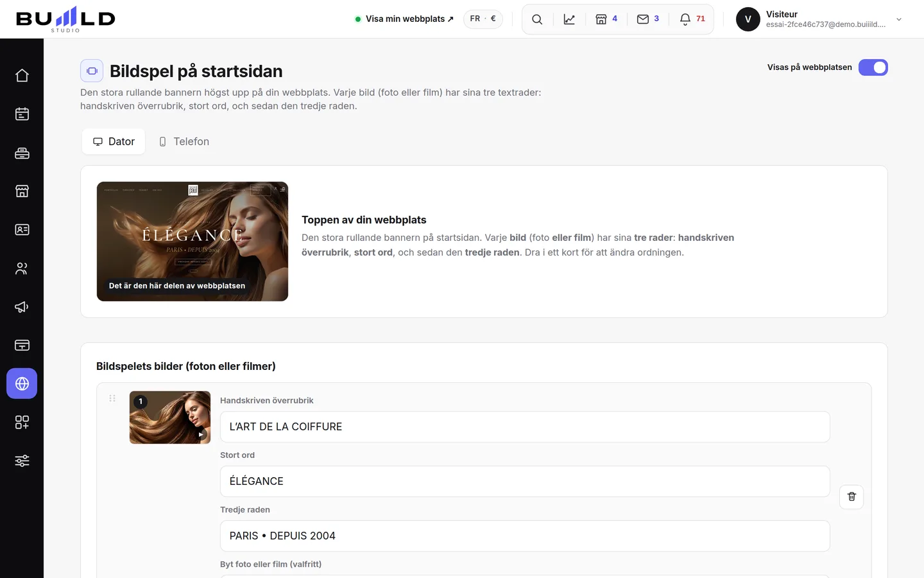Open the megaphone marketing sidebar icon

tap(22, 306)
